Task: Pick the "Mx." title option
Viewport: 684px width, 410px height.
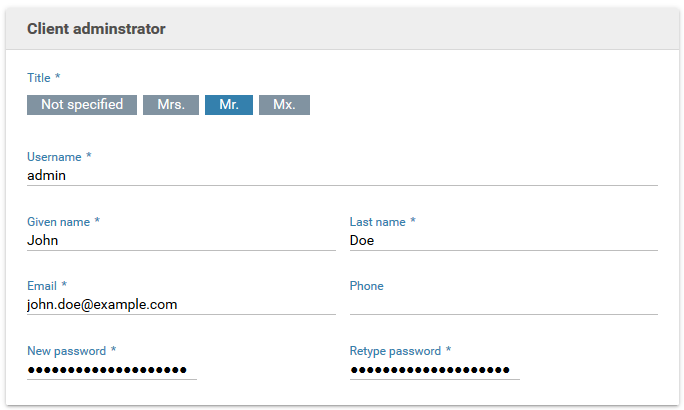Action: (284, 105)
